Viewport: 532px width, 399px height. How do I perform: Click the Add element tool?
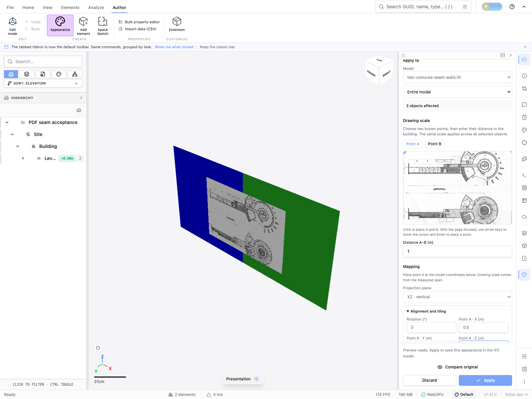83,26
